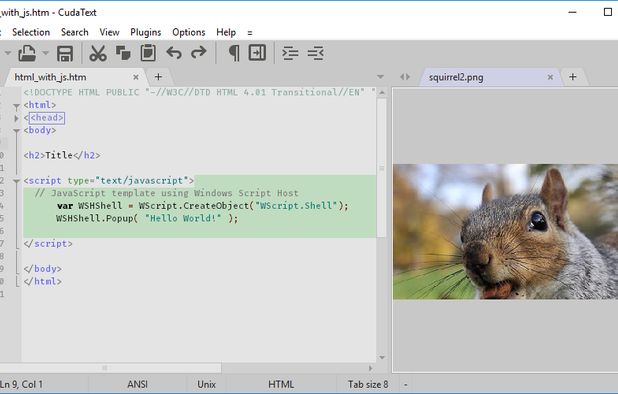Image resolution: width=618 pixels, height=394 pixels.
Task: Unindent selected lines using the toolbar icon
Action: tap(315, 53)
